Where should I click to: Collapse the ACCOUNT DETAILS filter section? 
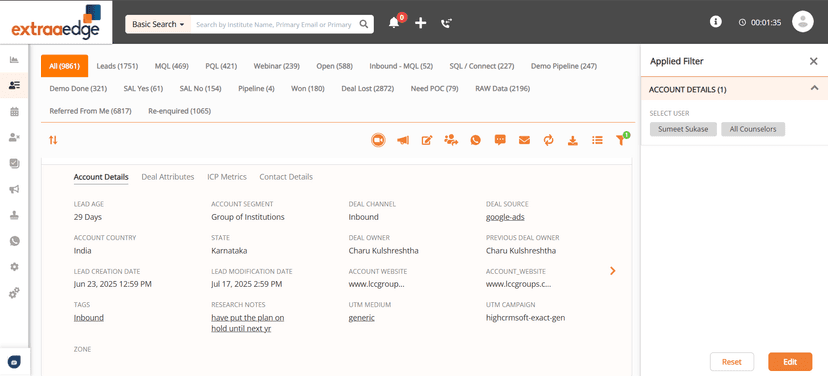(x=814, y=88)
